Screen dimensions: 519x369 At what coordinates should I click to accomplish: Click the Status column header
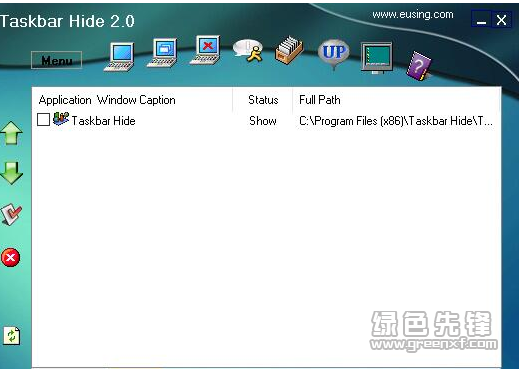[x=263, y=100]
